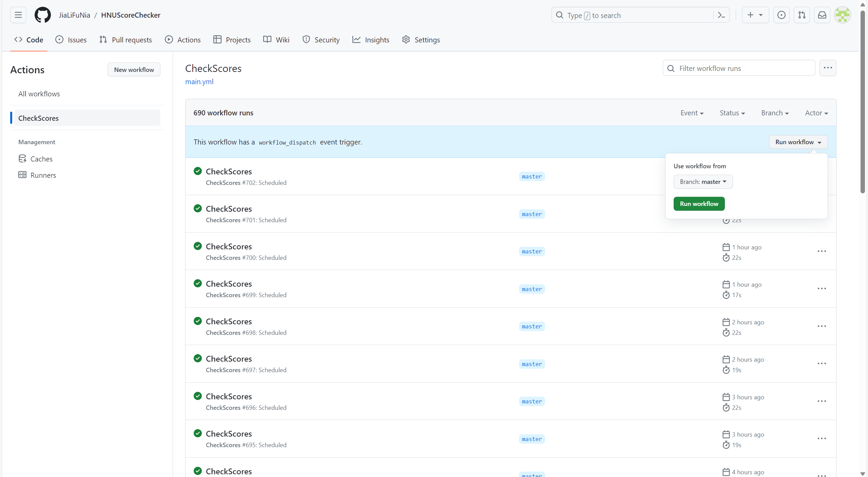The width and height of the screenshot is (868, 477).
Task: Select CheckScores workflow in sidebar
Action: [87, 118]
